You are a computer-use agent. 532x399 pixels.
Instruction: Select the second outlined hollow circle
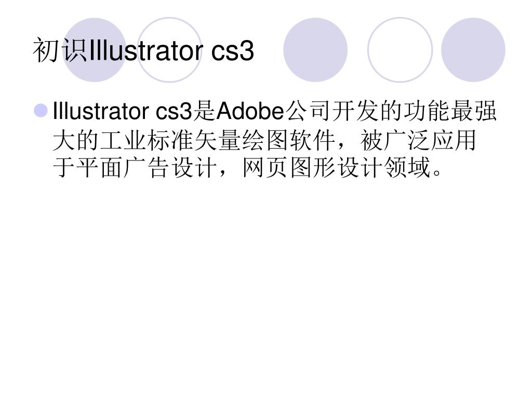169,50
